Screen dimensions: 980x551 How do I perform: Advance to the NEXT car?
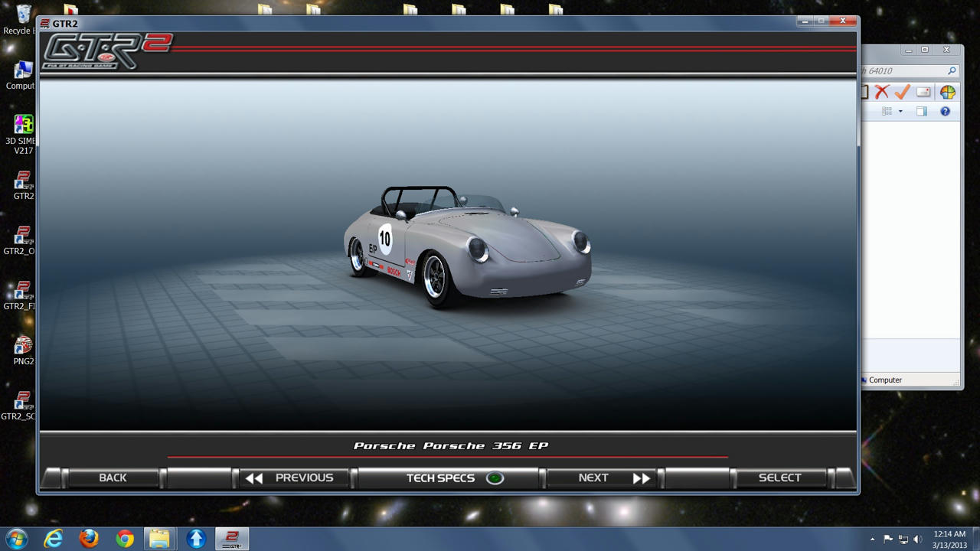click(x=604, y=478)
